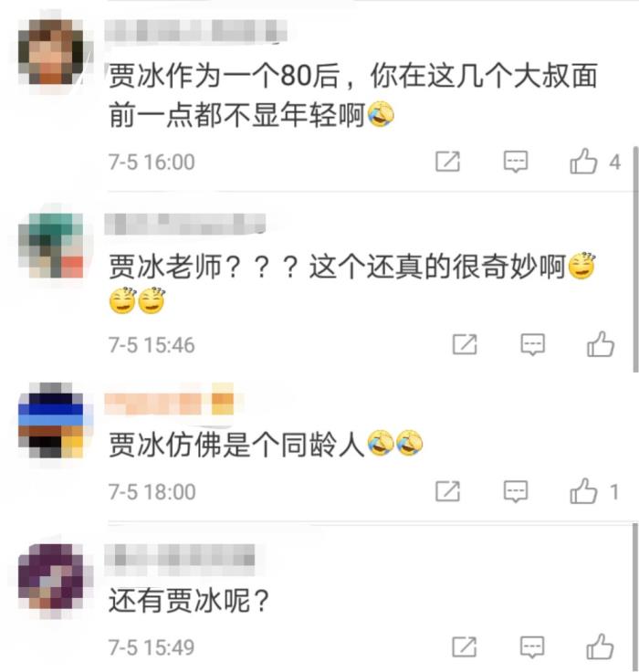Viewport: 639px width, 672px height.
Task: Open the teal avatar of second commenter
Action: click(x=51, y=246)
